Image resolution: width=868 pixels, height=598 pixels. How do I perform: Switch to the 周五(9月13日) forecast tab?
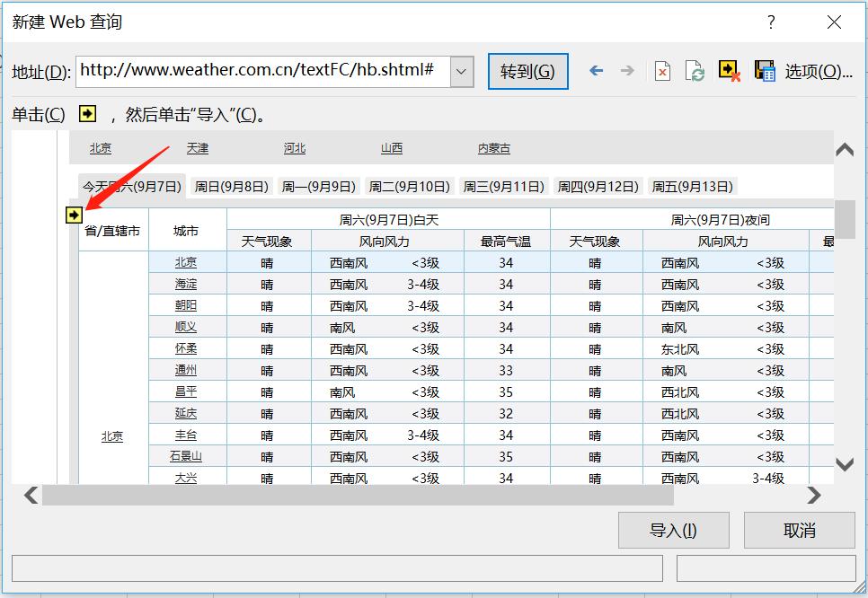(692, 186)
